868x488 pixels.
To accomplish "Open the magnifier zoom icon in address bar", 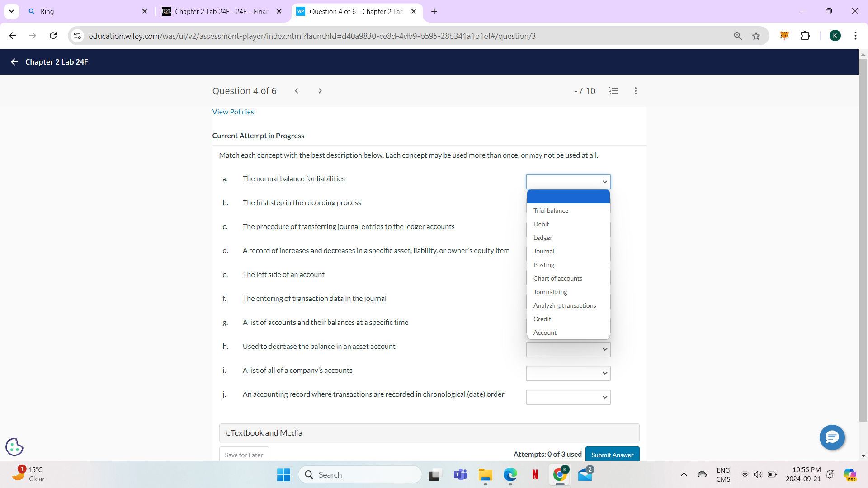I will pyautogui.click(x=738, y=36).
